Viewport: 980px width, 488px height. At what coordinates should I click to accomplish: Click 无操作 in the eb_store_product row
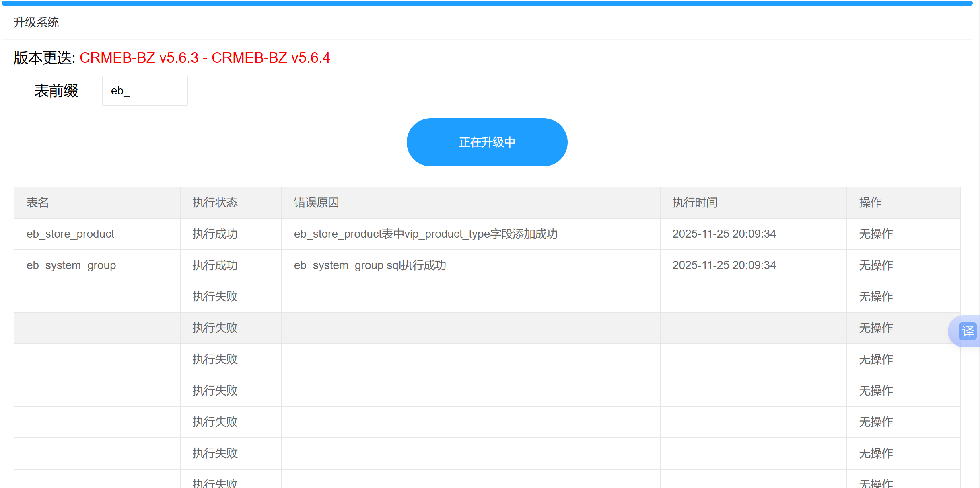[x=876, y=234]
